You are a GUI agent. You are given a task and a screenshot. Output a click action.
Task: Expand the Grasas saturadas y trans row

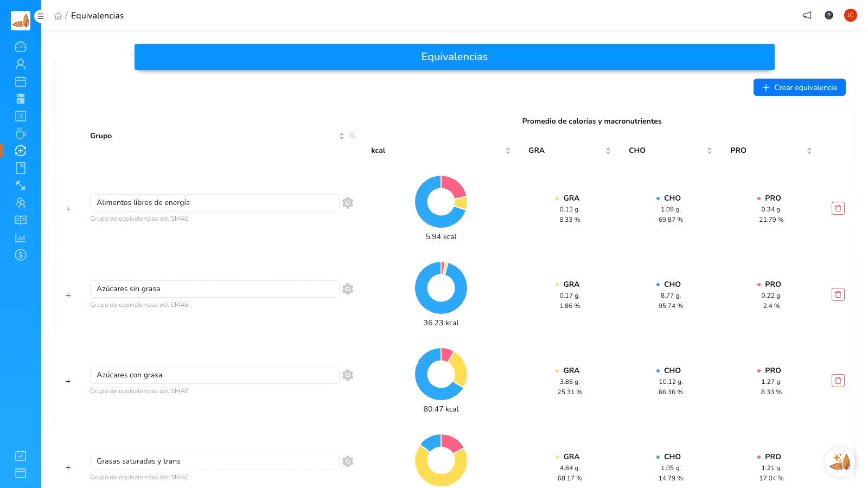click(68, 467)
